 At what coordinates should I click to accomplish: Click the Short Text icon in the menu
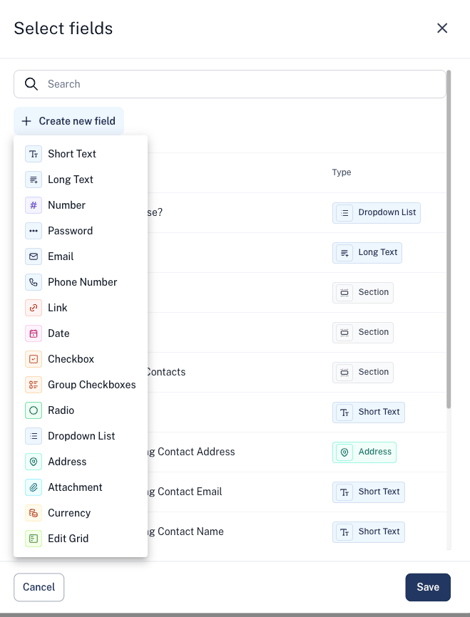click(33, 154)
